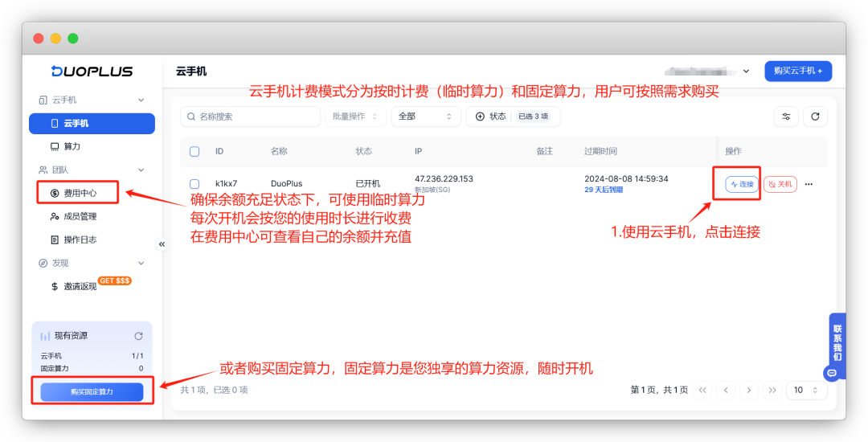Open the three-dots more actions menu
This screenshot has height=442, width=868.
click(x=809, y=184)
